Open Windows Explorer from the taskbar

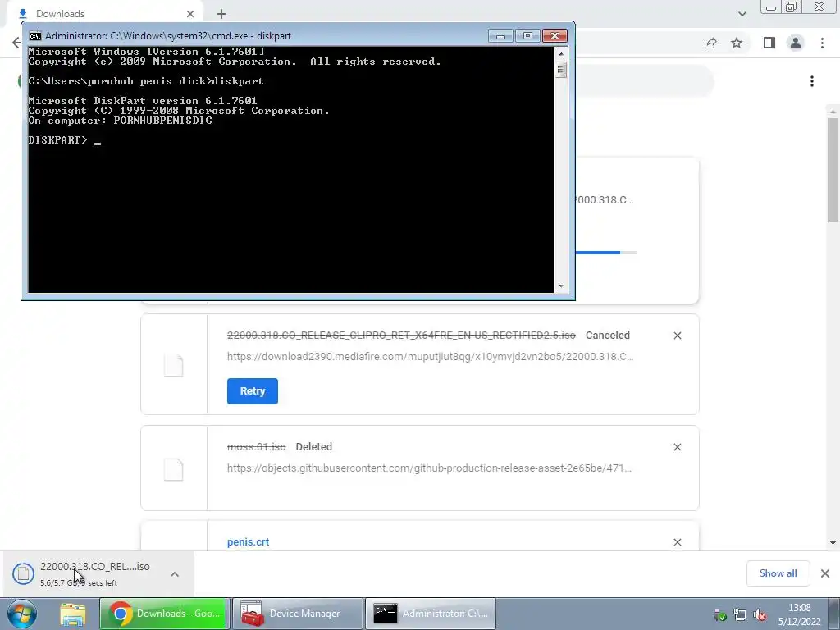(x=72, y=614)
